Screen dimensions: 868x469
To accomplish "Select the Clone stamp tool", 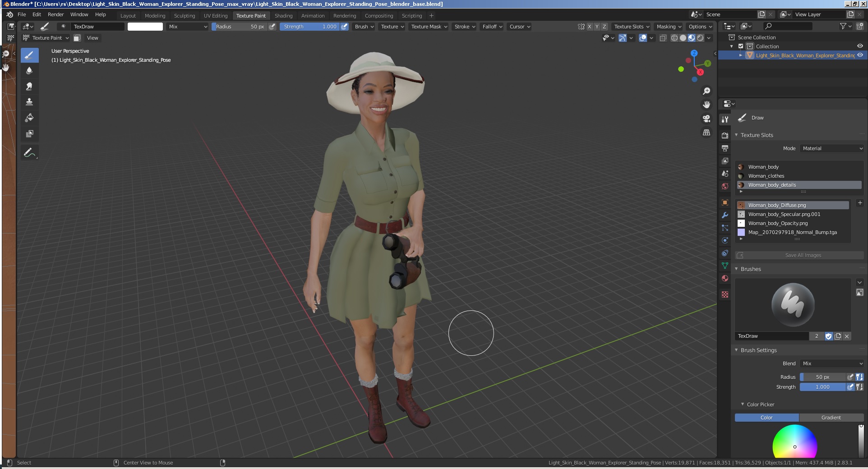I will tap(29, 102).
